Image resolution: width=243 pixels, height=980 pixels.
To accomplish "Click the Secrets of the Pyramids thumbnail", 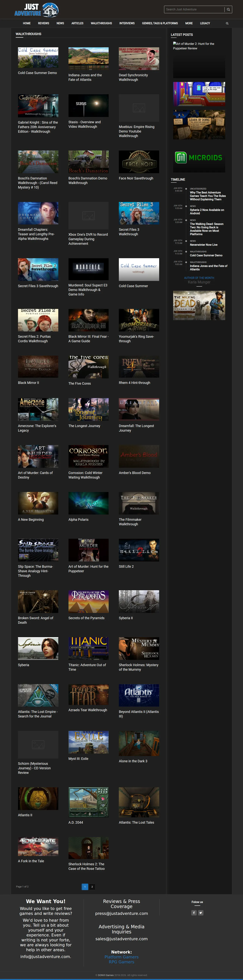I will pos(88,601).
